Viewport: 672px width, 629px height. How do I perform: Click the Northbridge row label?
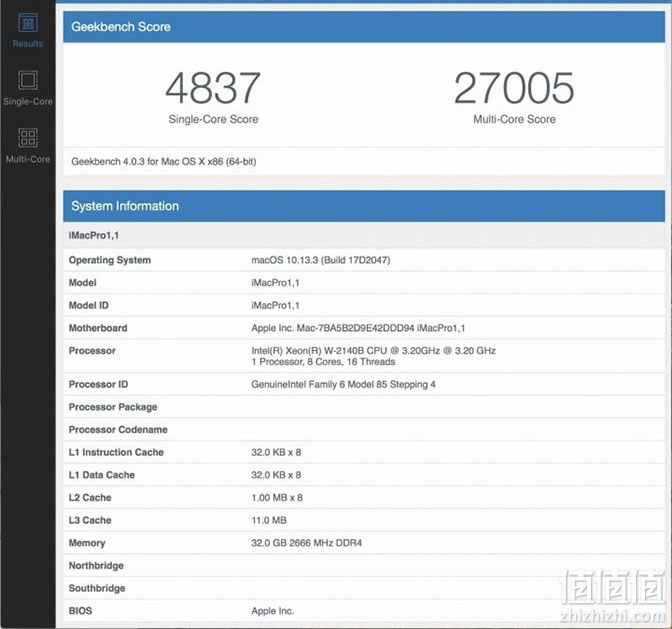(x=96, y=566)
